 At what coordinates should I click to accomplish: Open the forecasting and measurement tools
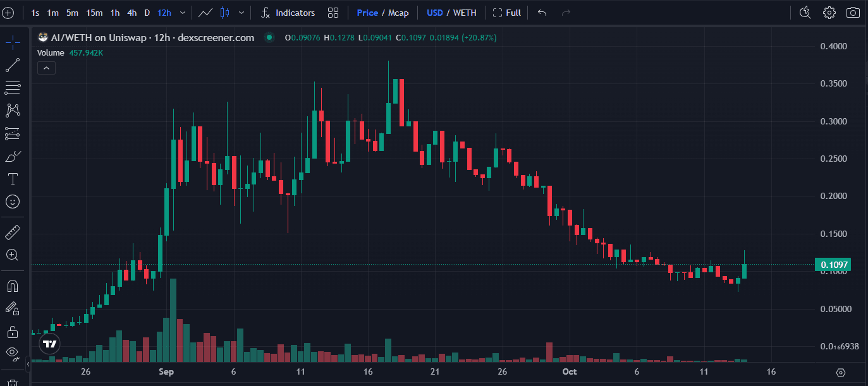[x=13, y=133]
